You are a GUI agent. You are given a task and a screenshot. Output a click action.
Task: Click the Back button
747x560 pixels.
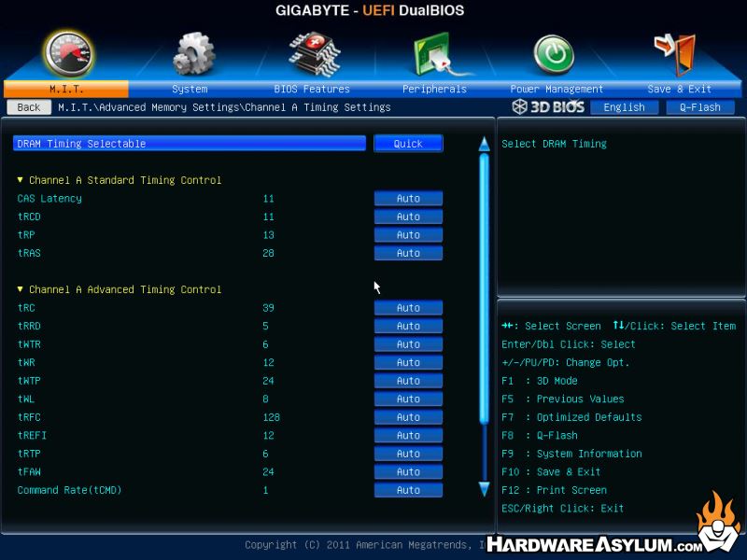pyautogui.click(x=29, y=107)
